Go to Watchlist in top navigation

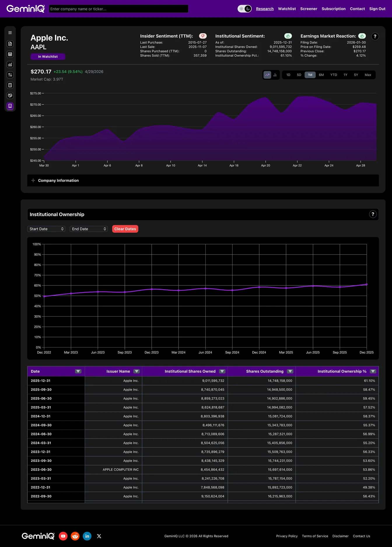[287, 9]
